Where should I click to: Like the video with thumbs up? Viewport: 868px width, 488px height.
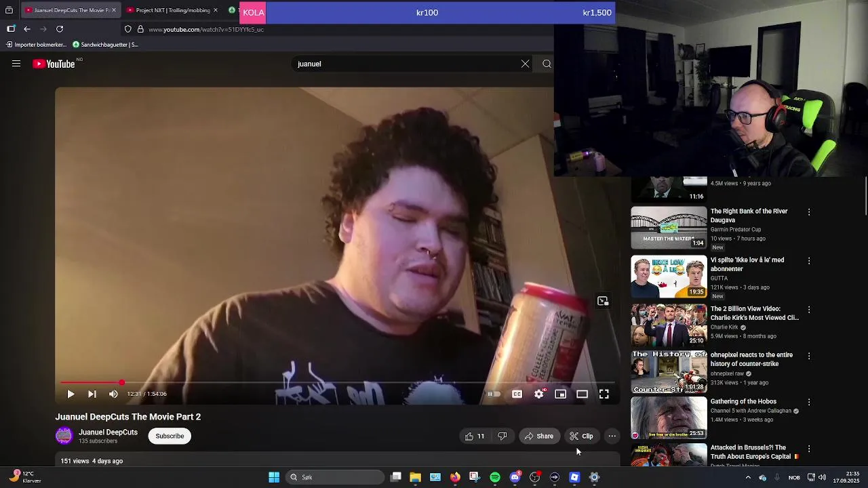click(x=475, y=436)
